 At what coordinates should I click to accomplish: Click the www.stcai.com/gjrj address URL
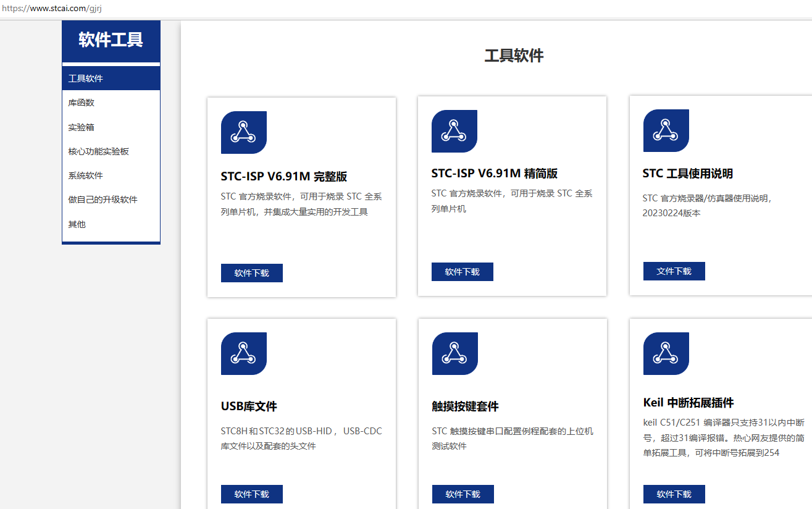[52, 9]
